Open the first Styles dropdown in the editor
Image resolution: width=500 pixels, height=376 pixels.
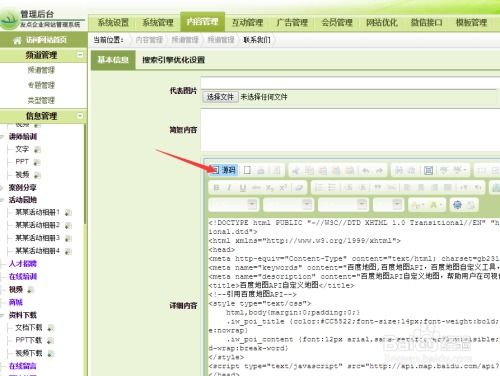(x=233, y=205)
